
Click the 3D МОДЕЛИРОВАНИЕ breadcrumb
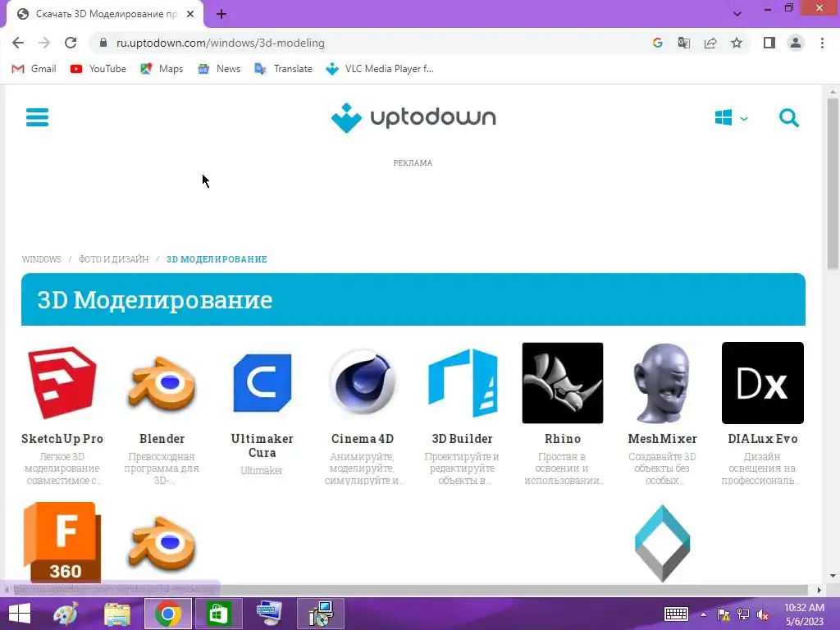click(x=217, y=259)
